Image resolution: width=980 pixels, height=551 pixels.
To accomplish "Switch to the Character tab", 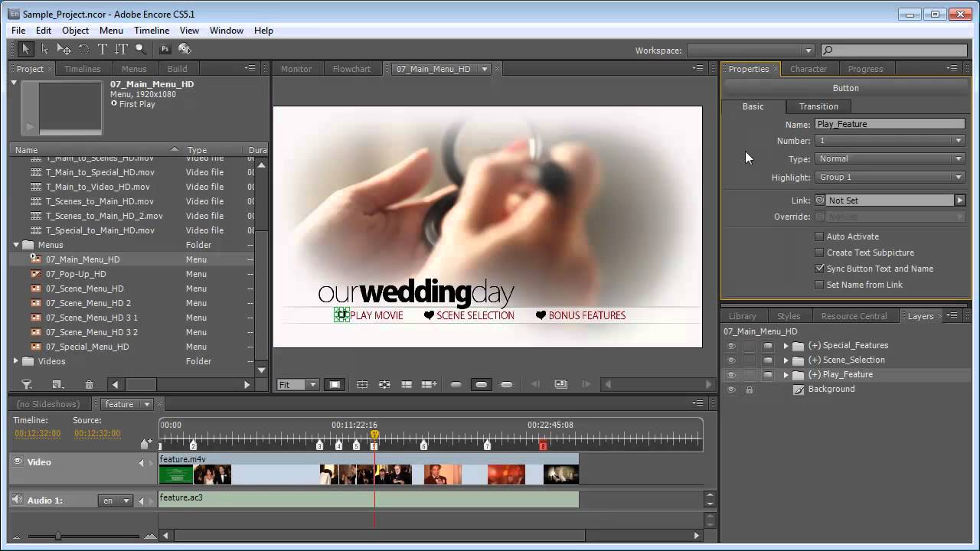I will click(x=808, y=69).
